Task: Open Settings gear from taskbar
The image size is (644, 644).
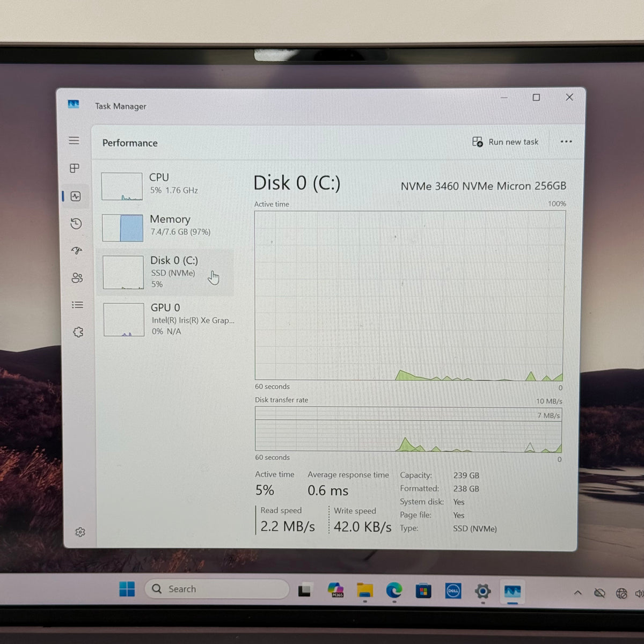Action: (x=482, y=591)
